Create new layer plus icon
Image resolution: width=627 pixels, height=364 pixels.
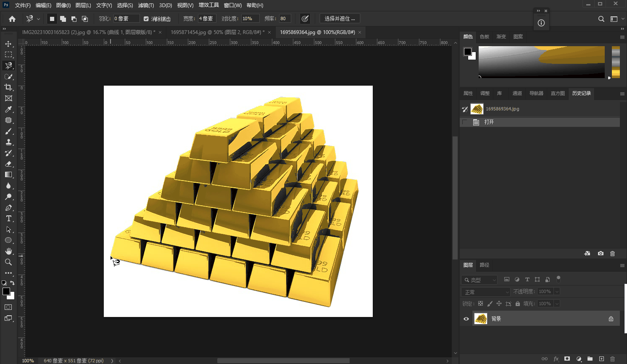coord(601,359)
